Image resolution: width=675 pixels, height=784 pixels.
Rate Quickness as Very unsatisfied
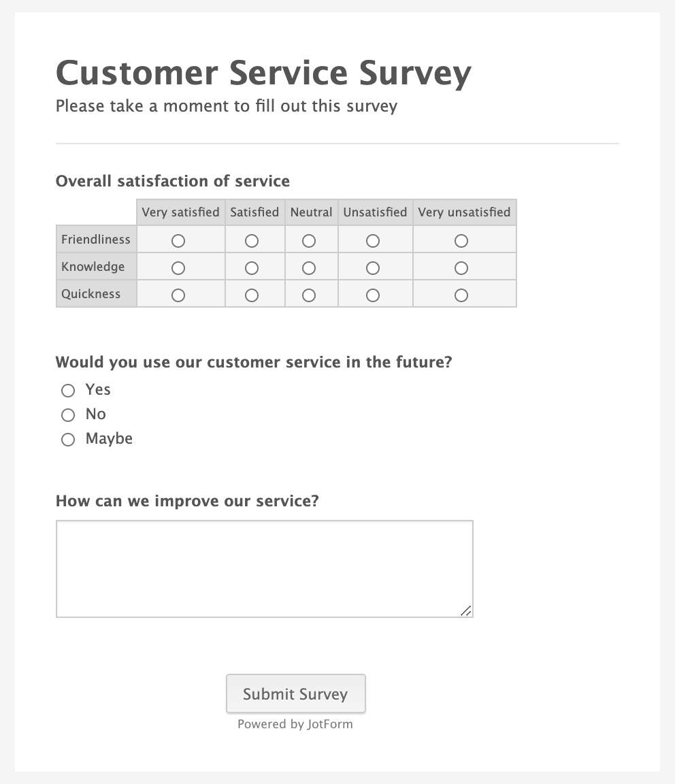(x=461, y=295)
